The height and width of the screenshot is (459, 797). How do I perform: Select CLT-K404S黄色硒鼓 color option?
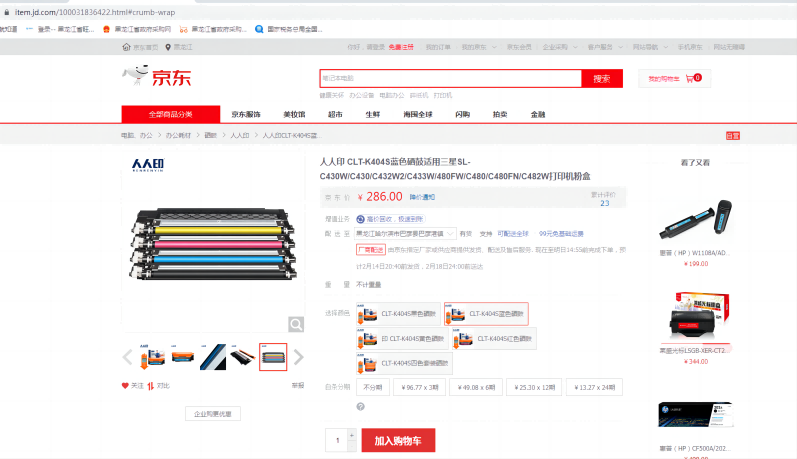click(x=402, y=339)
